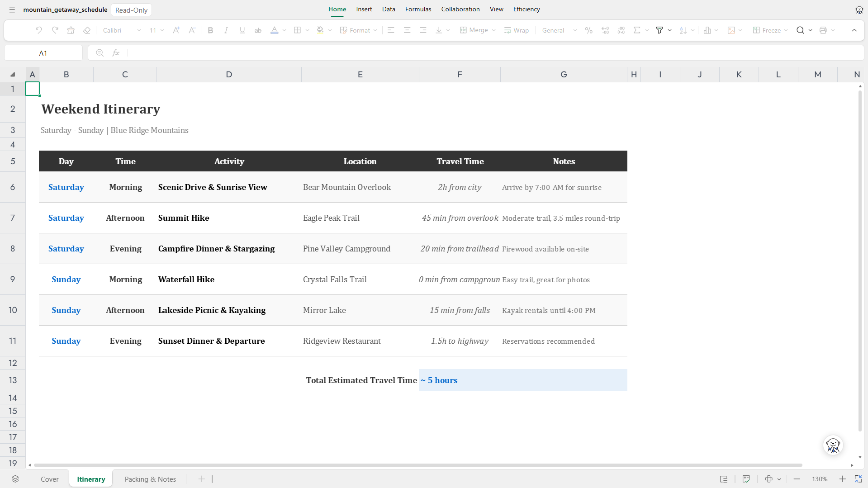Open the Formulas menu tab
The image size is (868, 488).
pyautogui.click(x=418, y=9)
